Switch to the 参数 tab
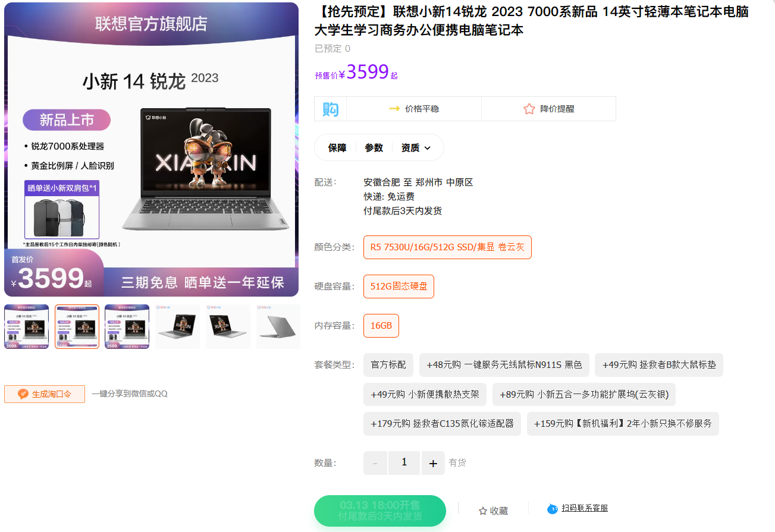 pos(374,148)
